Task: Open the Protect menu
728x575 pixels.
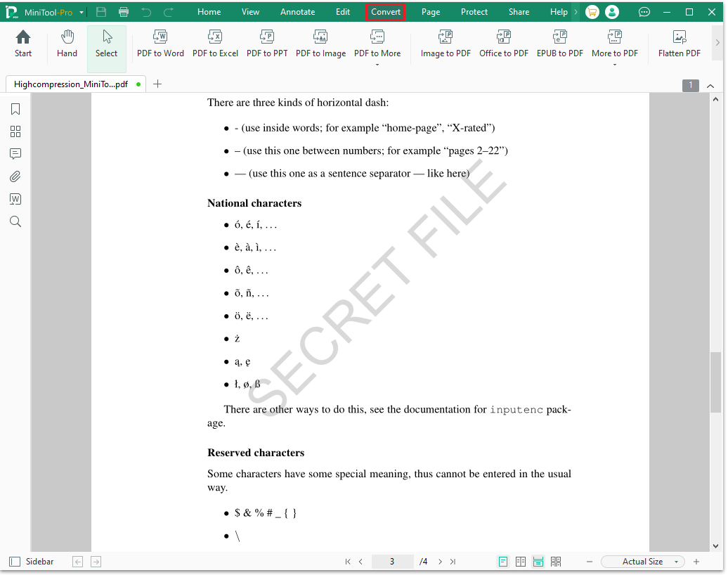Action: [474, 11]
